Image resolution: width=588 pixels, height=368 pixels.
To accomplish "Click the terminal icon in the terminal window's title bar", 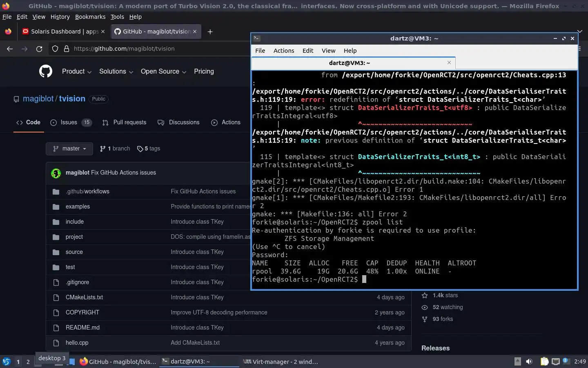I will tap(257, 38).
